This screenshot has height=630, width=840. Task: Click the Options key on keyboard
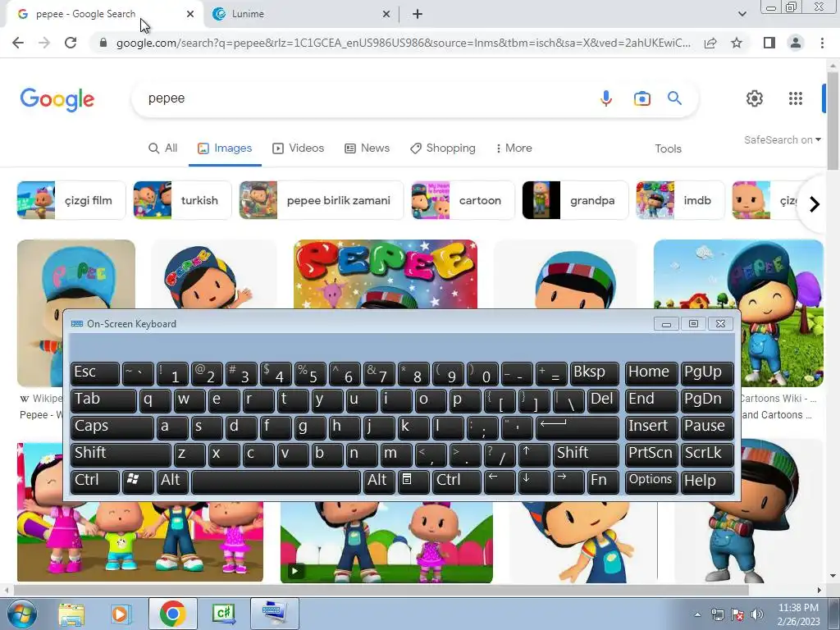point(651,481)
